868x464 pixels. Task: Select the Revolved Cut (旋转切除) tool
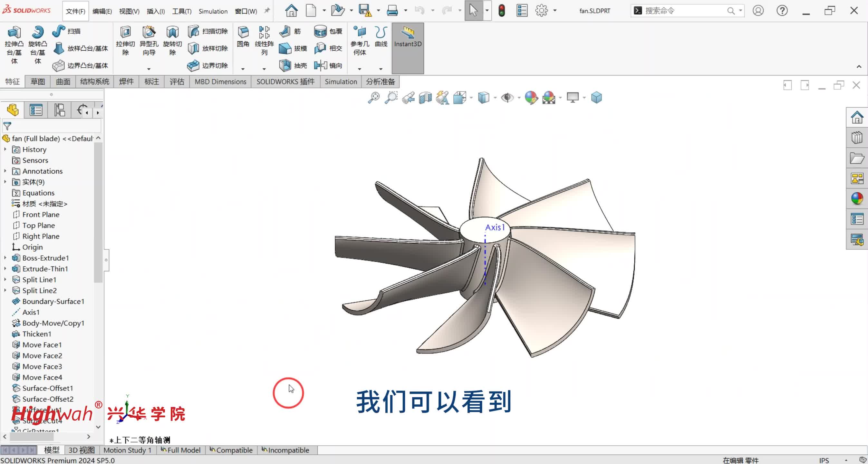pyautogui.click(x=172, y=32)
